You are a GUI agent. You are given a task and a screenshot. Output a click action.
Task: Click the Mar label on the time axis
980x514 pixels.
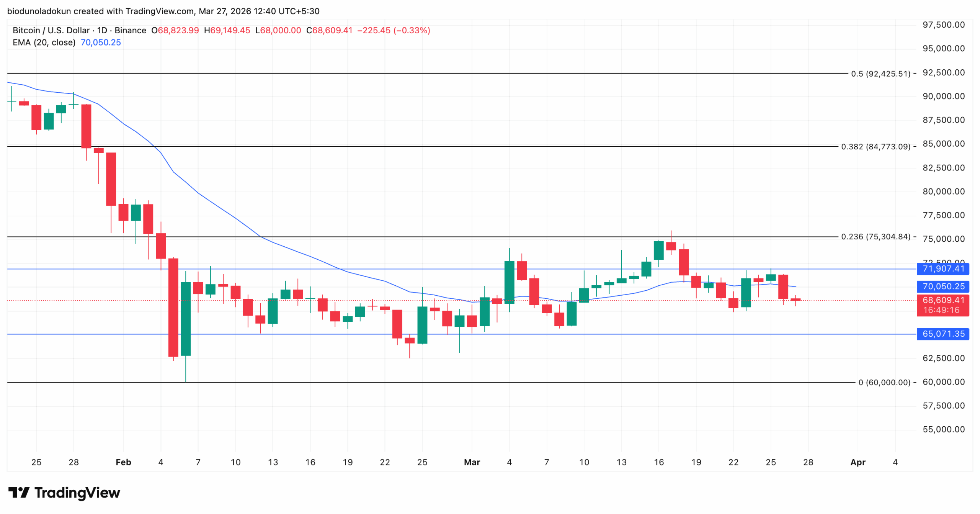(472, 463)
